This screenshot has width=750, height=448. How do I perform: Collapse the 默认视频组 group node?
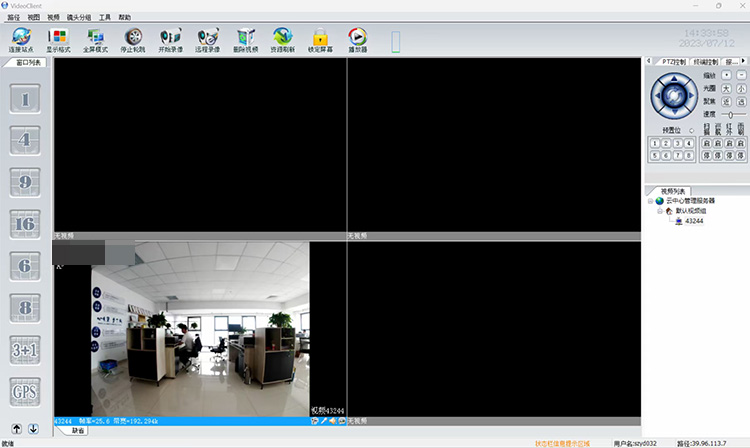tap(660, 211)
